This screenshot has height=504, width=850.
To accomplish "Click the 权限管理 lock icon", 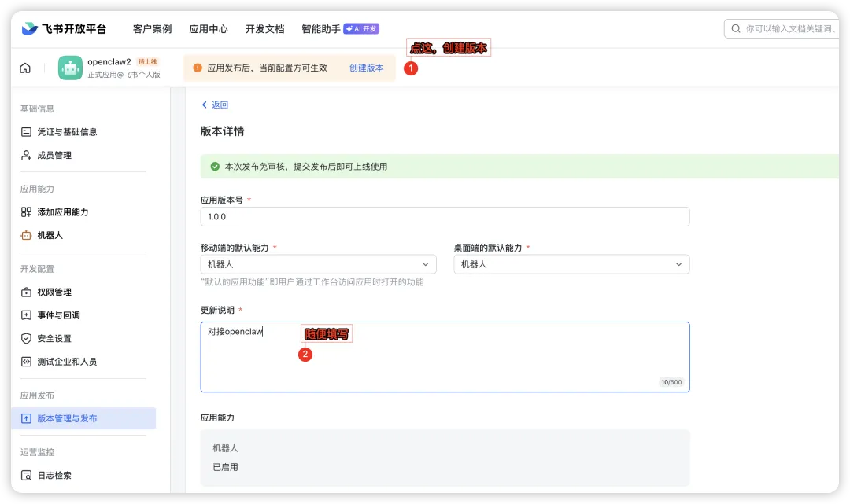I will point(26,292).
